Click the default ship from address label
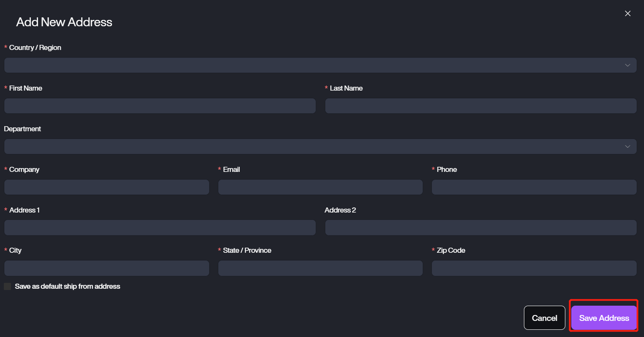The height and width of the screenshot is (337, 644). (68, 287)
